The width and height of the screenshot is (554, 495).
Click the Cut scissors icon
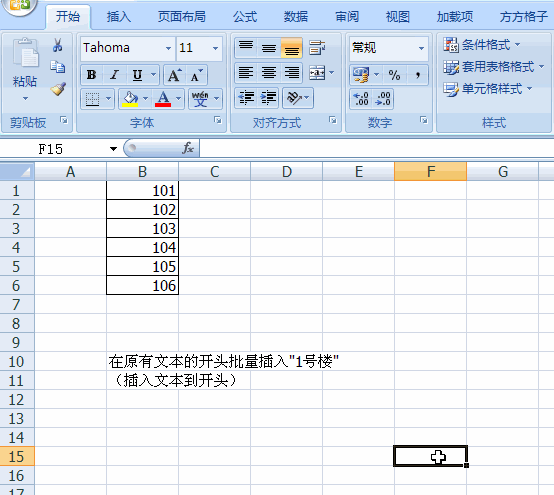click(58, 45)
